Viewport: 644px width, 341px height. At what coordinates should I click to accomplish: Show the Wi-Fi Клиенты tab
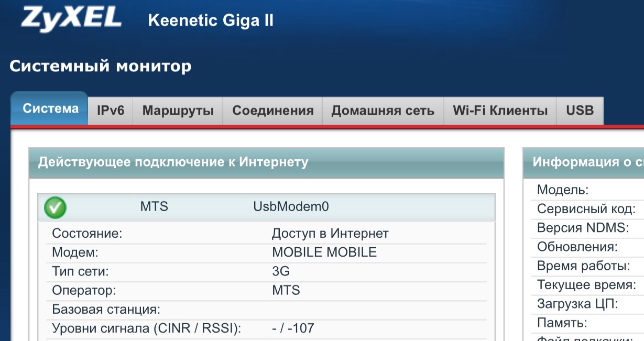coord(500,111)
